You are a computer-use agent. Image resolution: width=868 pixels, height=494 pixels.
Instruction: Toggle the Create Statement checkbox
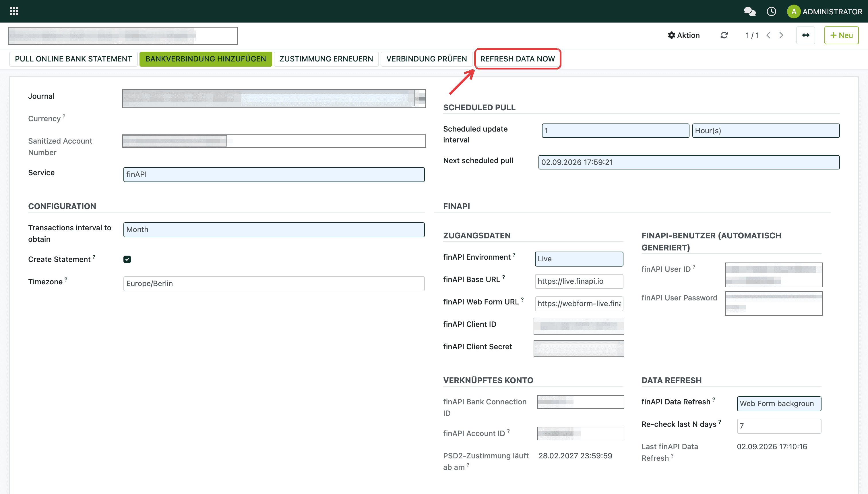coord(127,260)
